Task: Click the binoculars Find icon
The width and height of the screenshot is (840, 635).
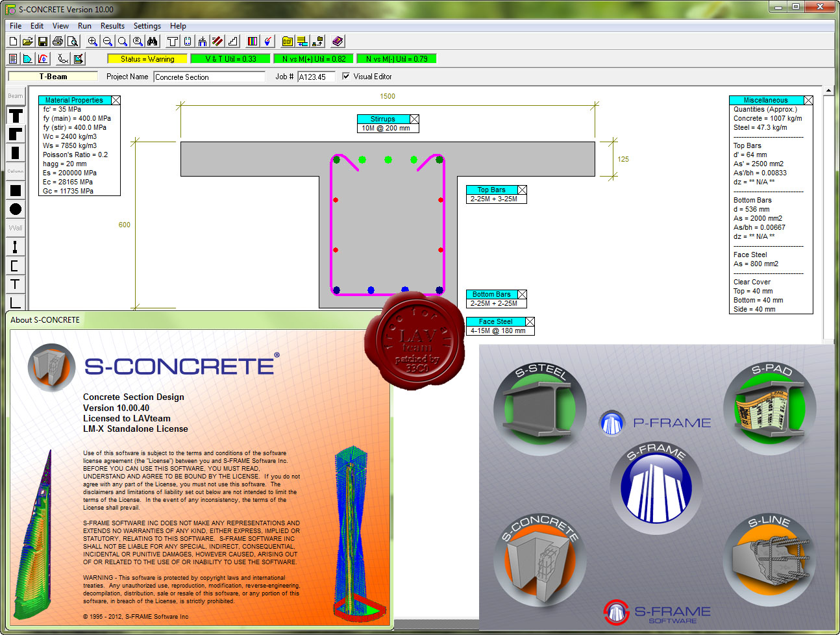Action: (153, 42)
